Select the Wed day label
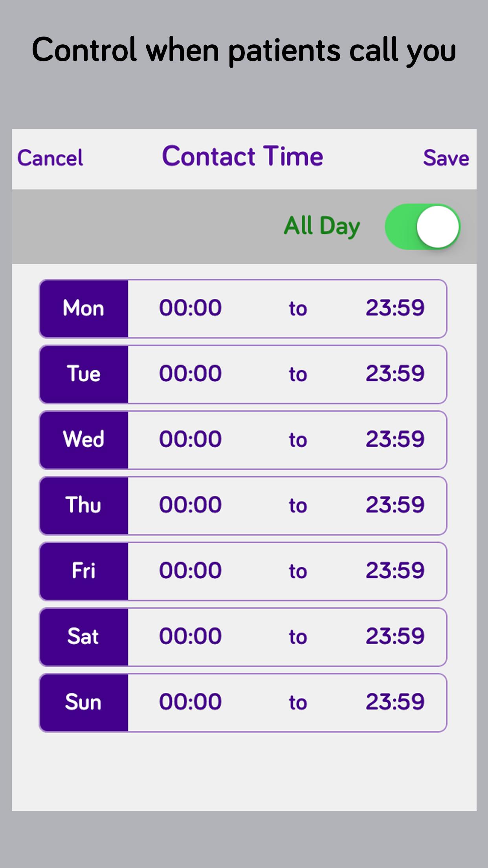The height and width of the screenshot is (868, 488). pyautogui.click(x=84, y=440)
